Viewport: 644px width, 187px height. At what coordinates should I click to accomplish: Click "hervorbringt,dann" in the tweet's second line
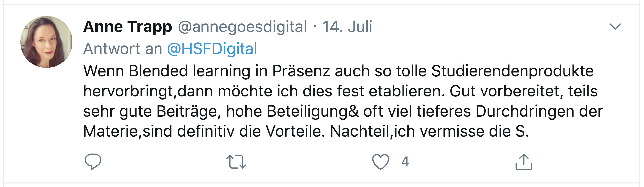point(148,91)
